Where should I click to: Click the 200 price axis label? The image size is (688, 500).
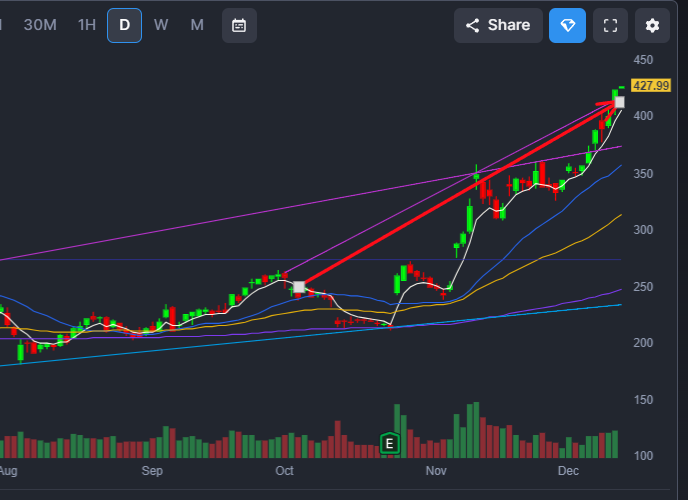pyautogui.click(x=643, y=343)
